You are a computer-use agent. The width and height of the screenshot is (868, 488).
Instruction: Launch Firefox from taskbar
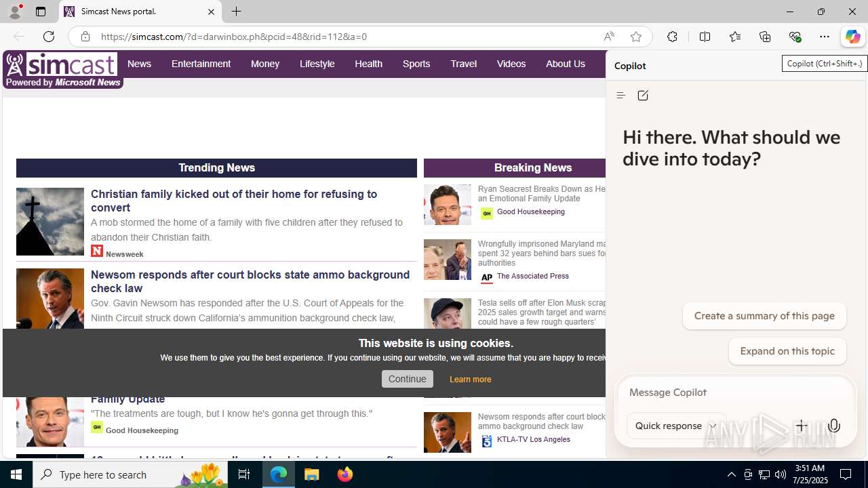[x=345, y=474]
